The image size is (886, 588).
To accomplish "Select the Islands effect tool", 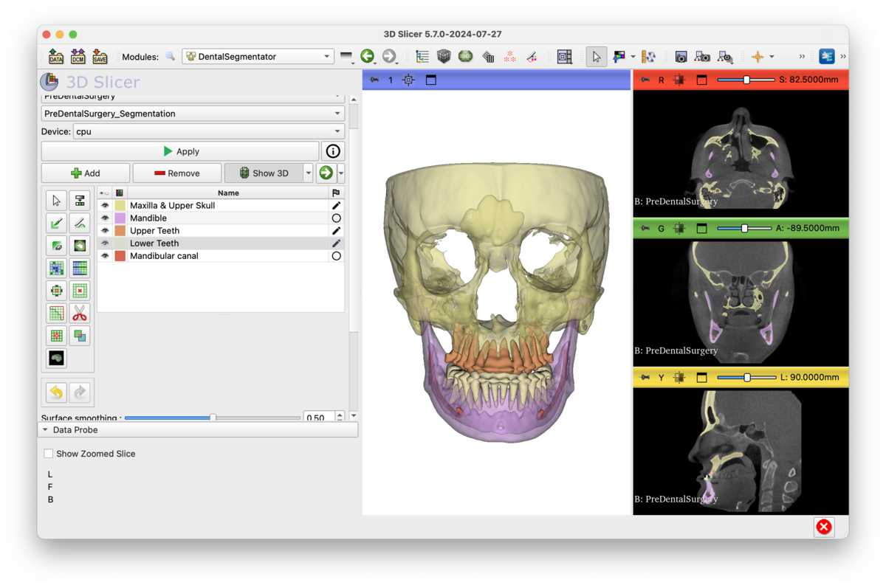I will pos(56,336).
